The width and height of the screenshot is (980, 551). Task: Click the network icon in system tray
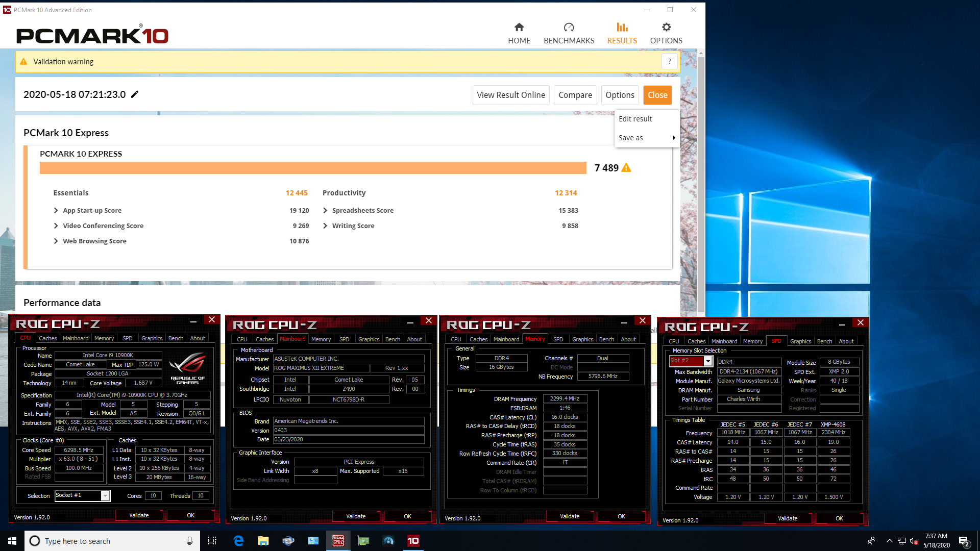point(902,541)
